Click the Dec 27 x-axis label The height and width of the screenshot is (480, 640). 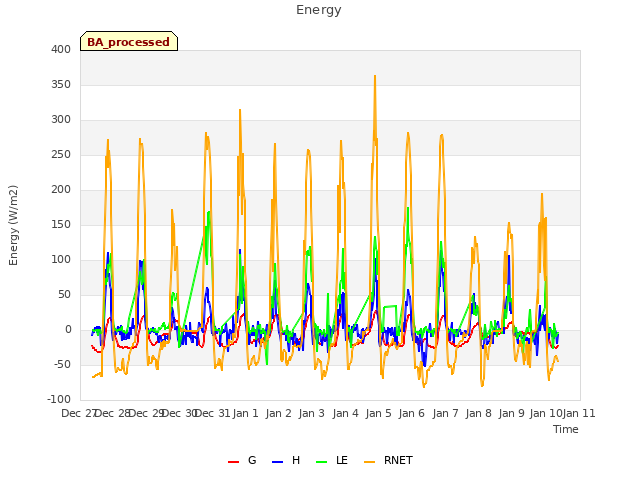[78, 414]
